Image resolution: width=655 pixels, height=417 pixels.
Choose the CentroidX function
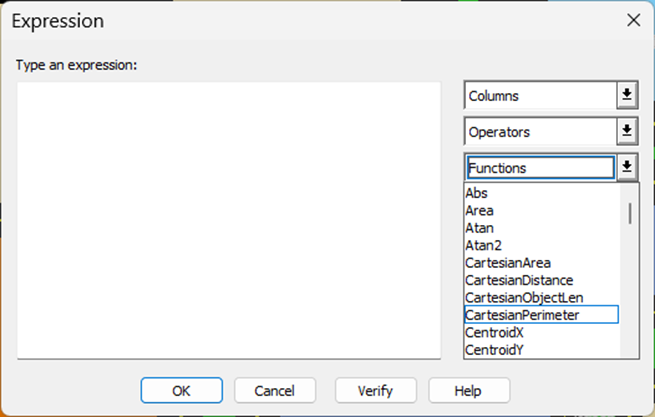point(494,332)
